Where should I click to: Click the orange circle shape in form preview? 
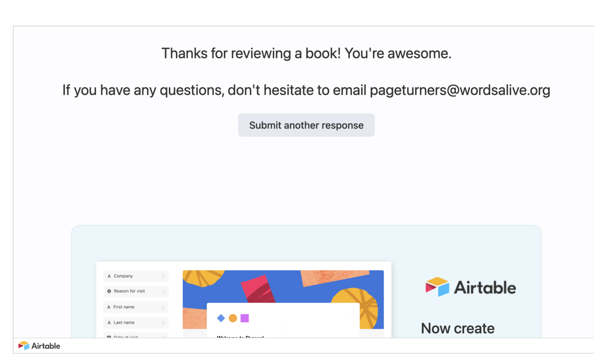(233, 318)
